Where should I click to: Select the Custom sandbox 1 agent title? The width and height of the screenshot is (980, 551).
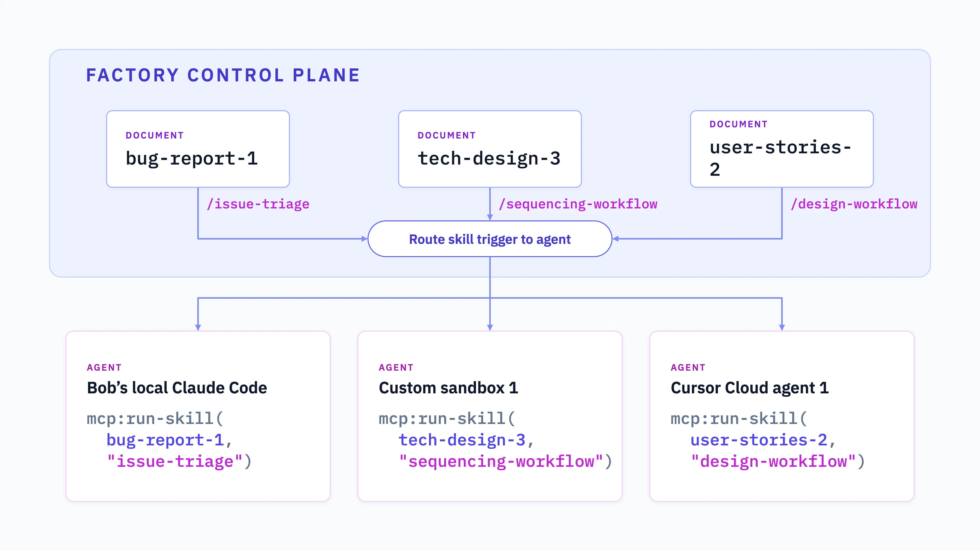[449, 388]
